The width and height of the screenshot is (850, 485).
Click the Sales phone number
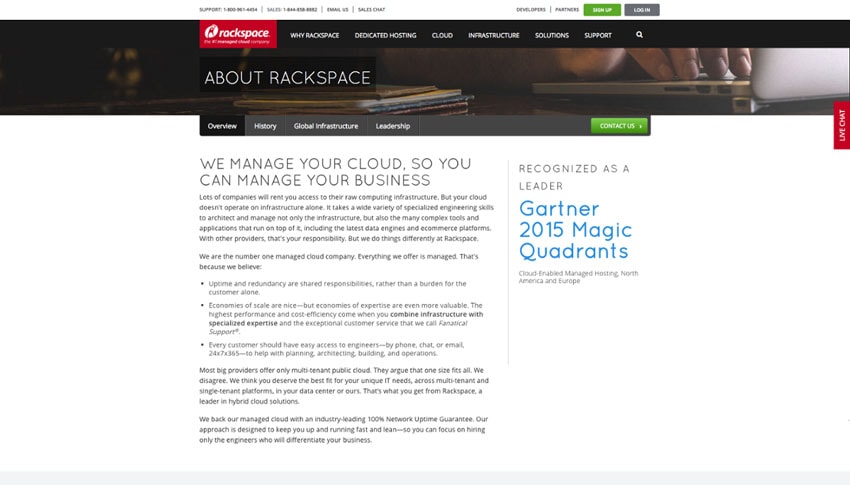click(x=300, y=10)
